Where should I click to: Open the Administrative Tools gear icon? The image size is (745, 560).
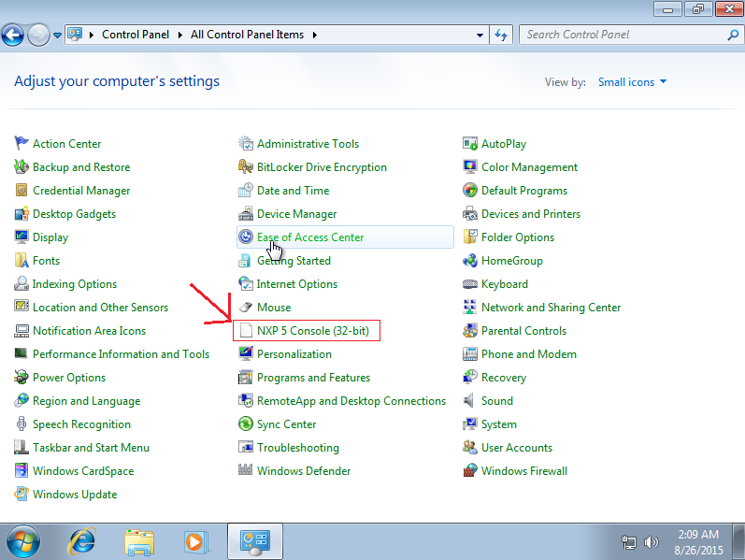click(x=246, y=143)
